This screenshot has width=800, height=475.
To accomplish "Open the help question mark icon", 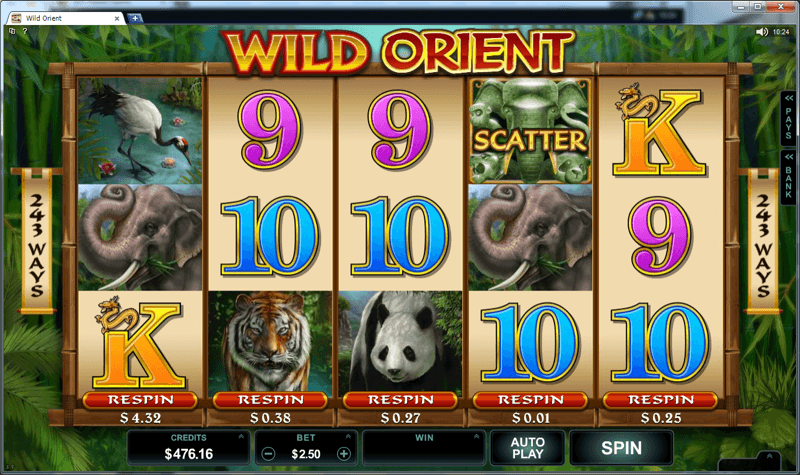I will (24, 31).
